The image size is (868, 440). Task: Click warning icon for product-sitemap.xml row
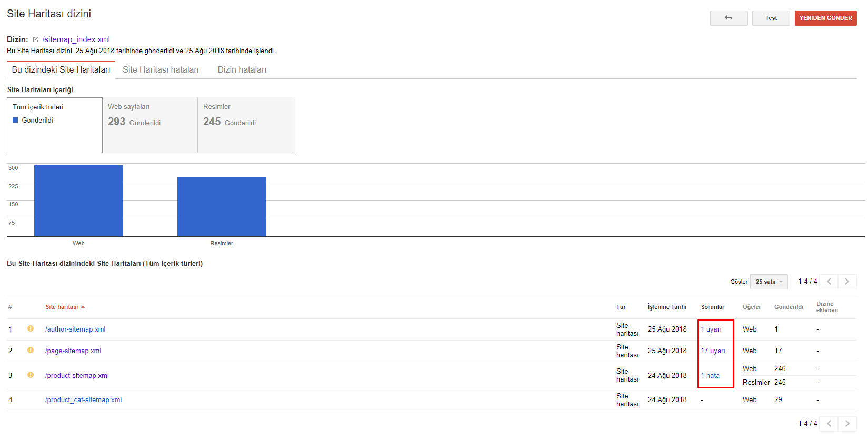(31, 375)
